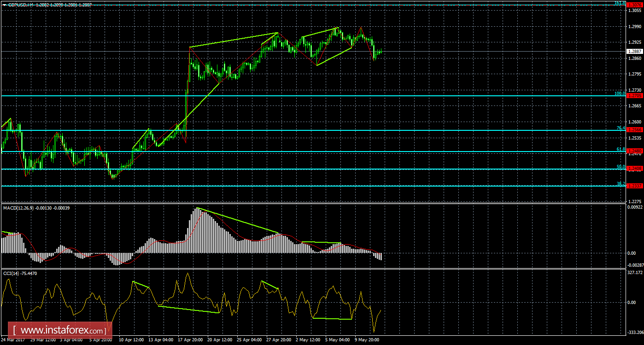Open the www.instaforex.com watermark link
This screenshot has height=345, width=644.
point(59,330)
